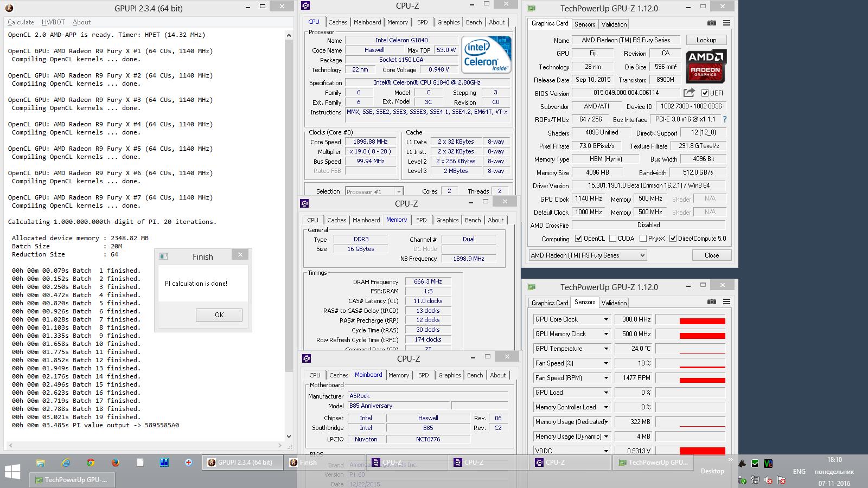Click the muted volume icon in system tray

[768, 480]
